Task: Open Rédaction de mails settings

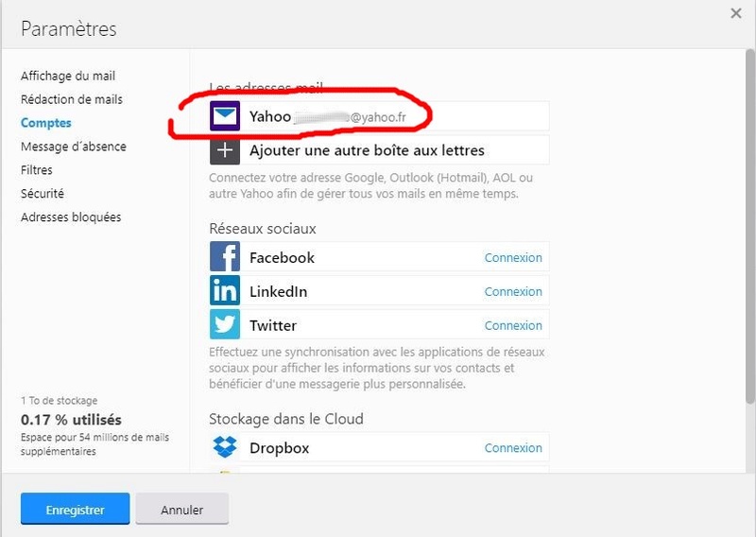Action: coord(72,99)
